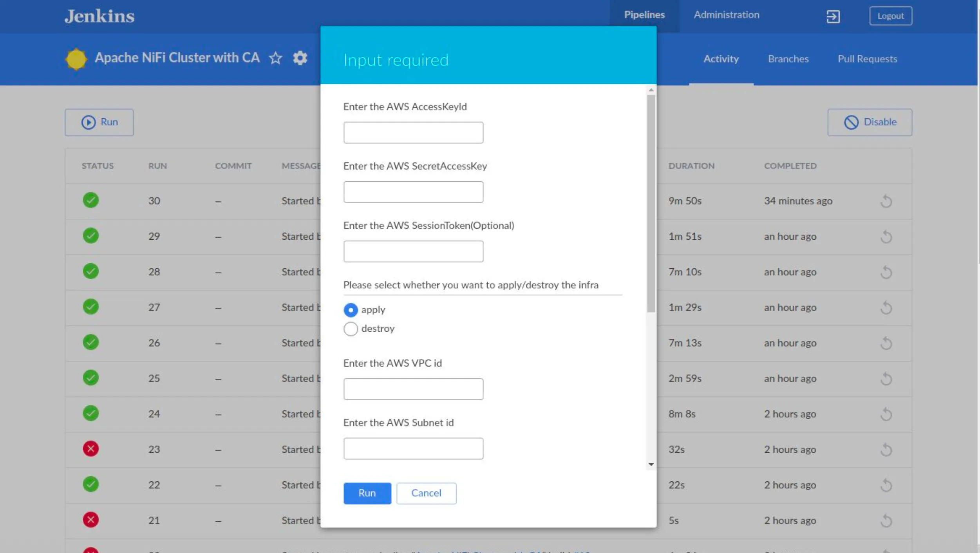Click the Logout button
Image resolution: width=980 pixels, height=553 pixels.
tap(891, 16)
